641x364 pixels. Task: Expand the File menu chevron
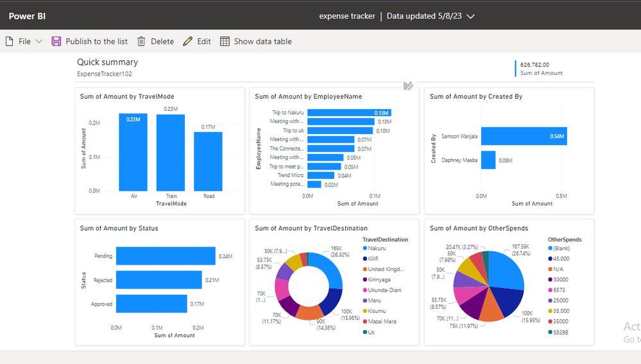39,41
